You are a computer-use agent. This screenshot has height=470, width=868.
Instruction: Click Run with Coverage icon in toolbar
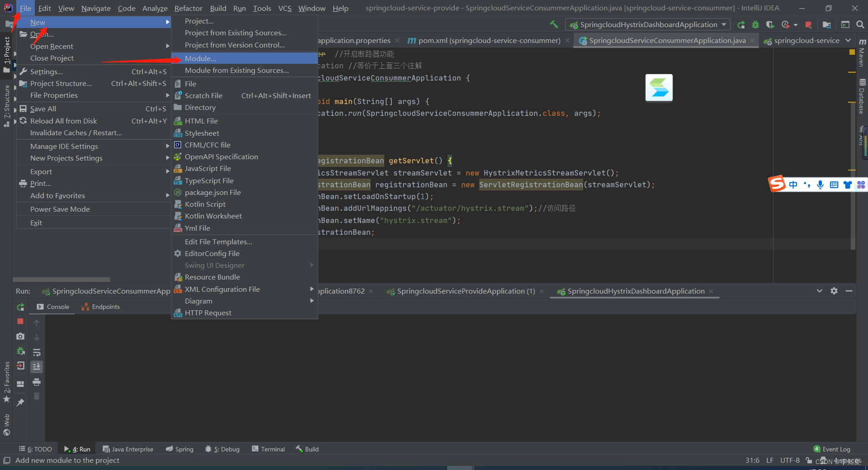tap(770, 25)
